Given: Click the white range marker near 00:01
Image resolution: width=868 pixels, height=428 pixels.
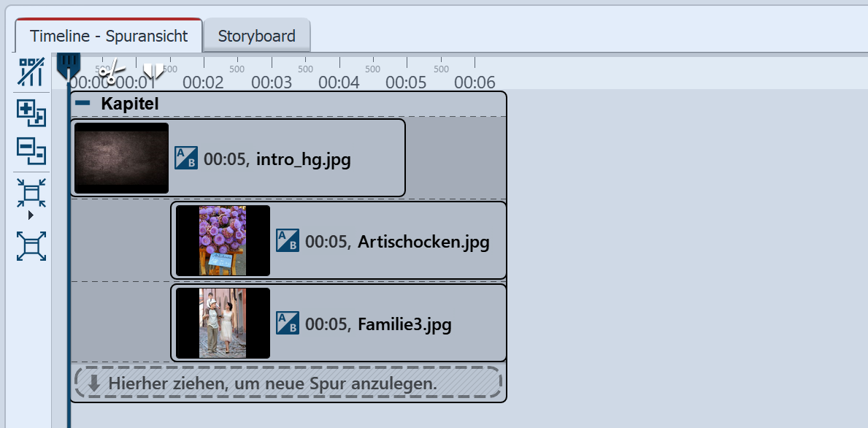Looking at the screenshot, I should coord(153,69).
